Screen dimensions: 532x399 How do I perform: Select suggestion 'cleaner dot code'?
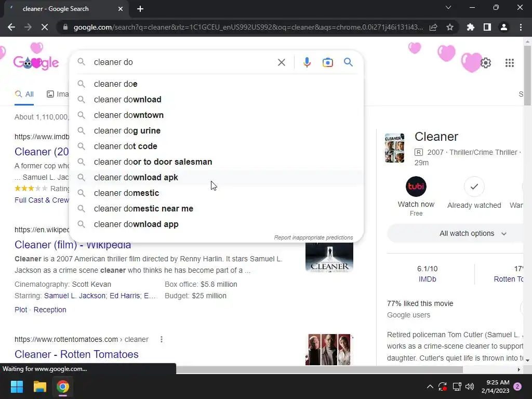pyautogui.click(x=217, y=146)
